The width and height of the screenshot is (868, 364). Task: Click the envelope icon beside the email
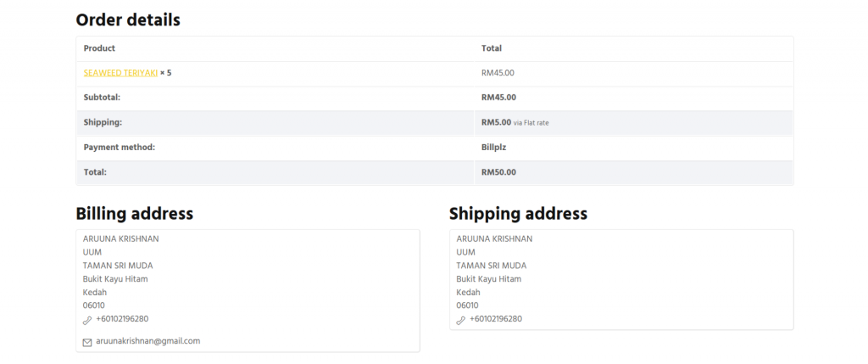pyautogui.click(x=87, y=342)
